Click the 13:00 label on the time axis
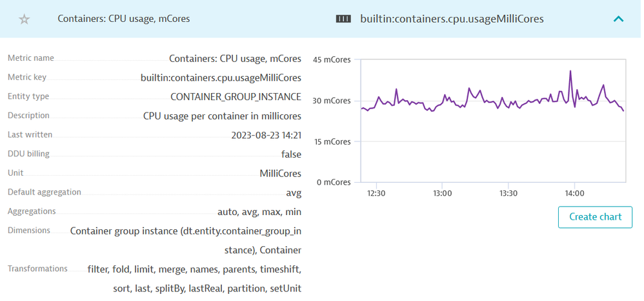This screenshot has width=644, height=301. pos(442,193)
